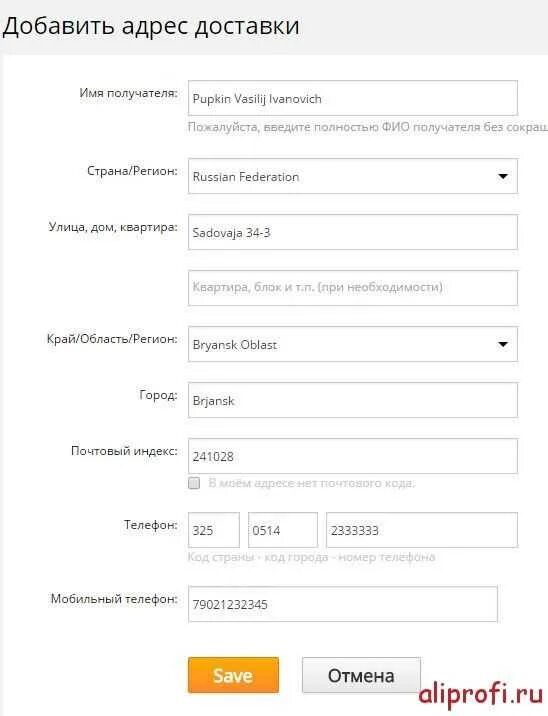
Task: Click the phone number field 2333333
Action: click(422, 530)
